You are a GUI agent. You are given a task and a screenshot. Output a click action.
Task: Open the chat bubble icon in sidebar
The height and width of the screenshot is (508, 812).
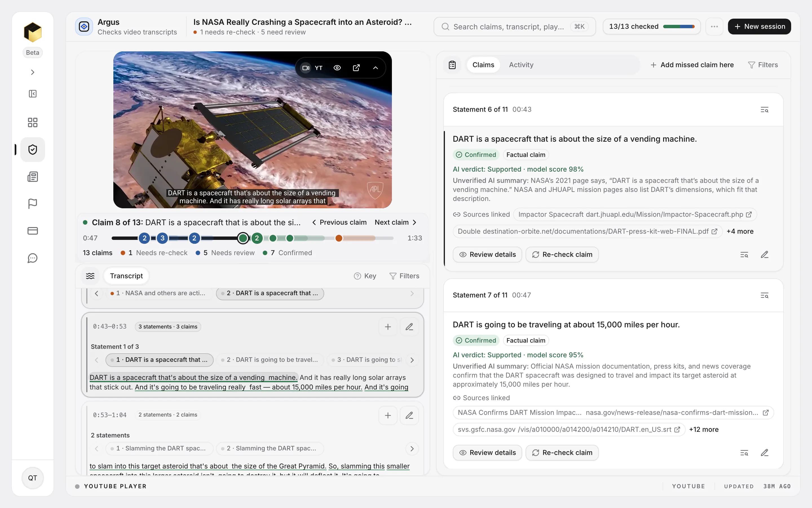coord(32,258)
